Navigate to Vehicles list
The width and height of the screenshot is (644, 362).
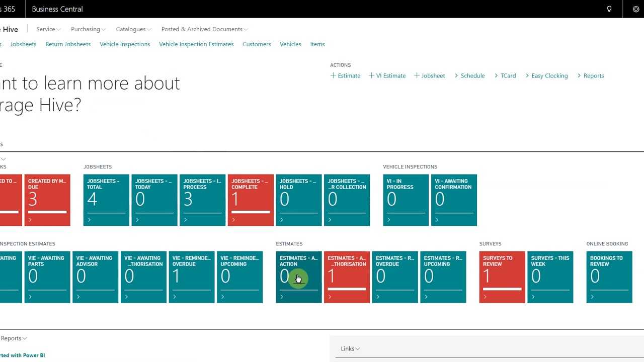pos(290,44)
